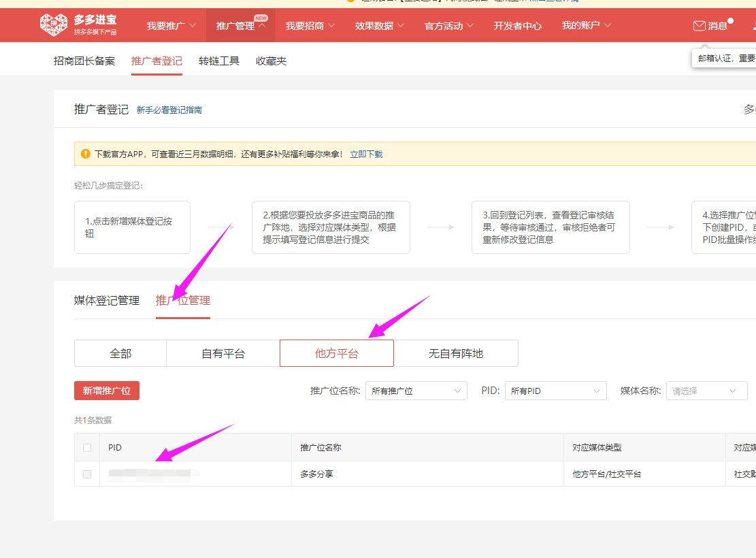
Task: Select the table header select-all checkbox
Action: pyautogui.click(x=87, y=448)
